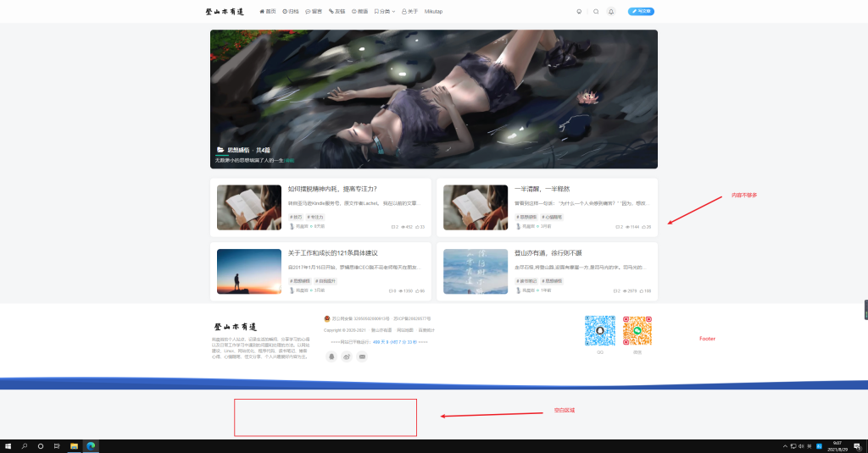Click the views eye icon showing 452
Image resolution: width=868 pixels, height=453 pixels.
point(403,227)
